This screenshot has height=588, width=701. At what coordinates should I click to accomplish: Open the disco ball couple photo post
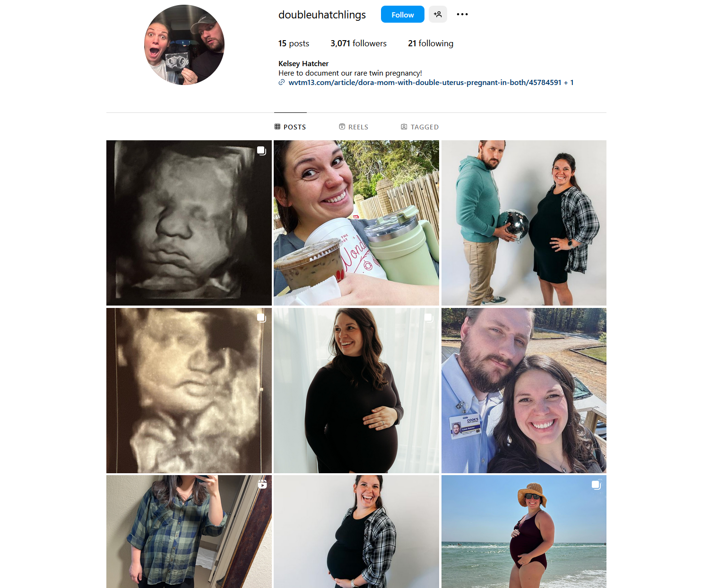(x=524, y=223)
